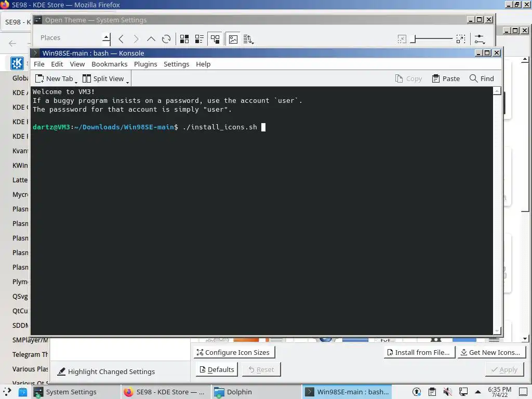Click the show desktop button
Image resolution: width=532 pixels, height=399 pixels.
point(523,392)
